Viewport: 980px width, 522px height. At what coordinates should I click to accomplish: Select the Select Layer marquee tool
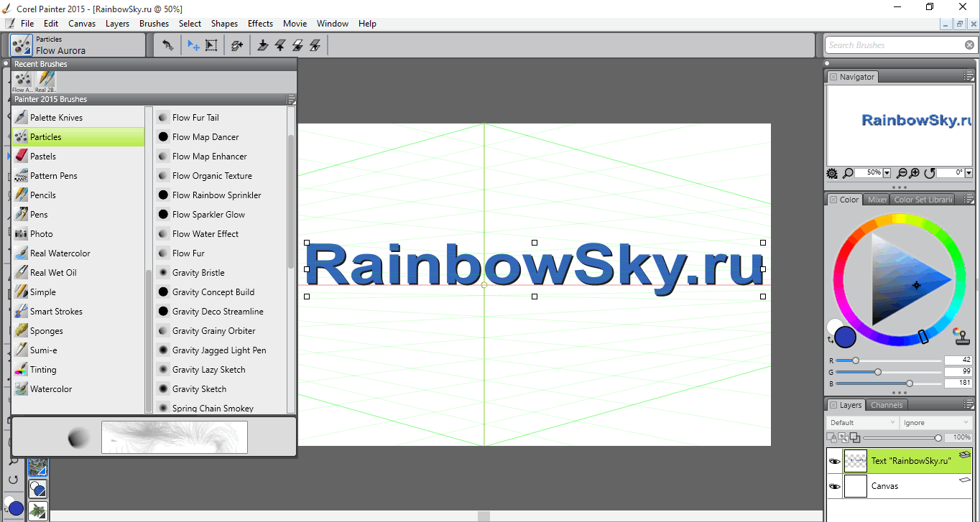(211, 45)
